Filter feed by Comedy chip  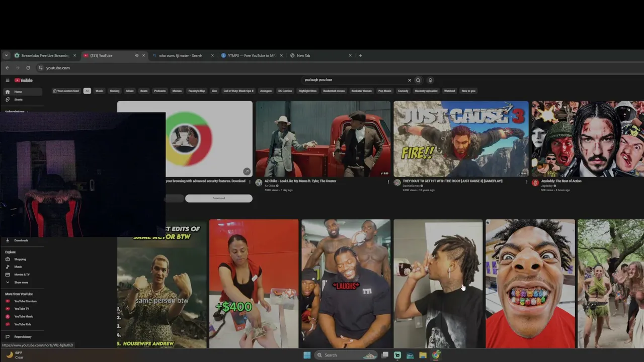click(403, 91)
